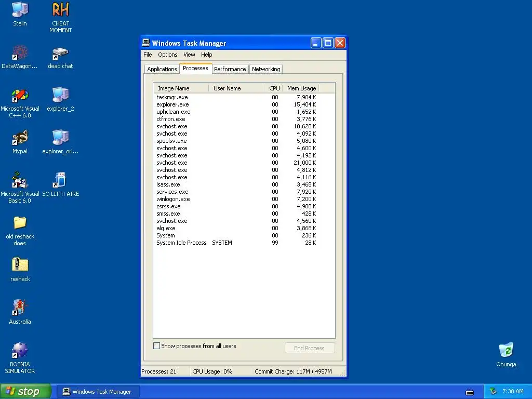
Task: Sort by CPU column header
Action: [x=273, y=88]
